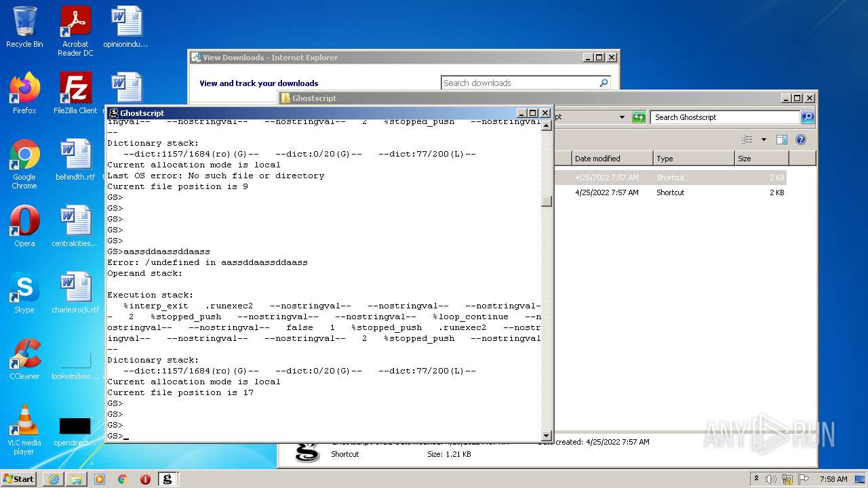Image resolution: width=868 pixels, height=488 pixels.
Task: Open network status tray icon
Action: point(787,479)
